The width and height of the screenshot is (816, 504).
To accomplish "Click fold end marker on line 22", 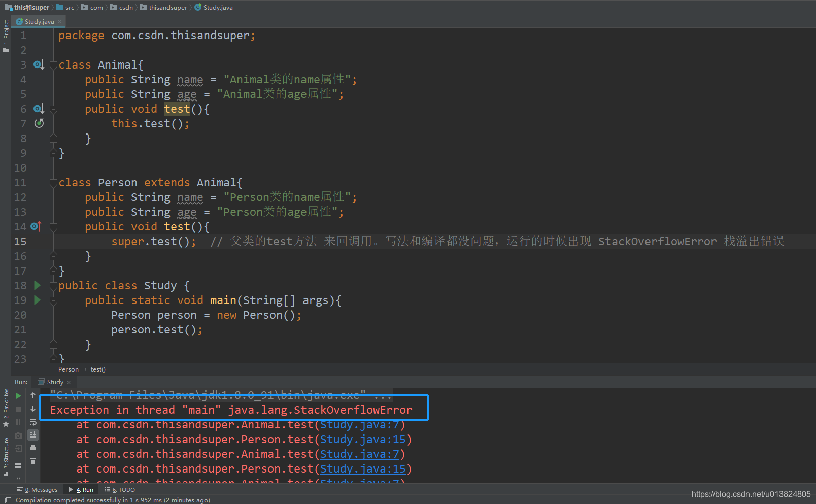I will point(53,345).
